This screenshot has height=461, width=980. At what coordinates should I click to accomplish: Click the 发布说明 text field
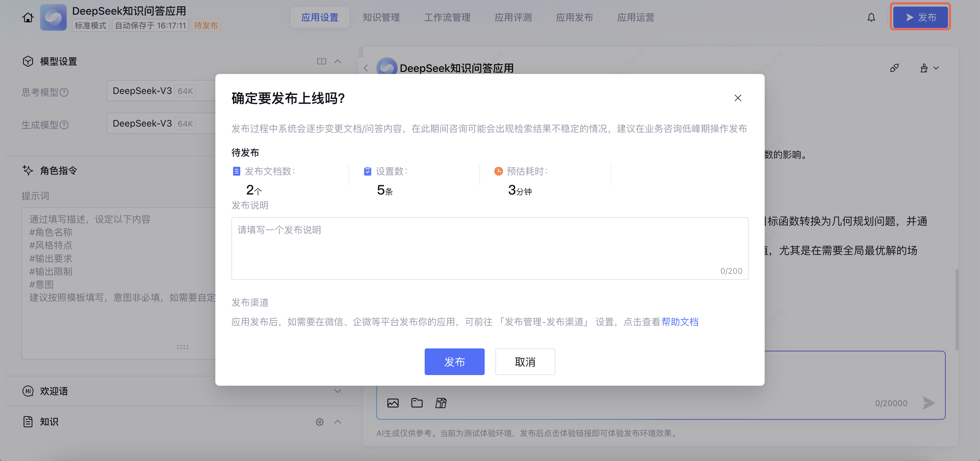point(489,248)
